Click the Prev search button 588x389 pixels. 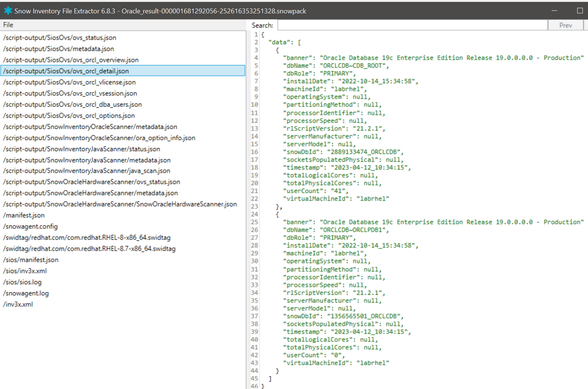(565, 25)
